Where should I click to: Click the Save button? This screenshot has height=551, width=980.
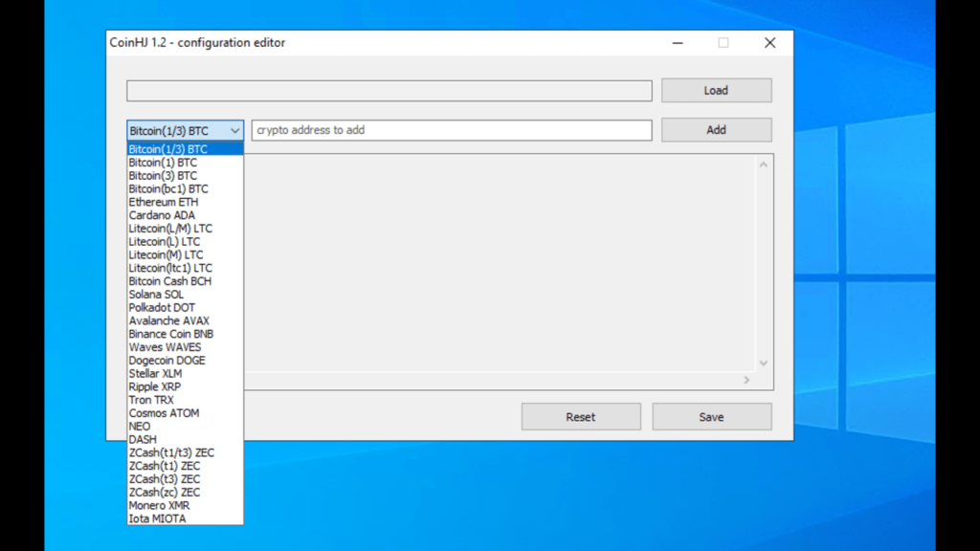click(712, 417)
